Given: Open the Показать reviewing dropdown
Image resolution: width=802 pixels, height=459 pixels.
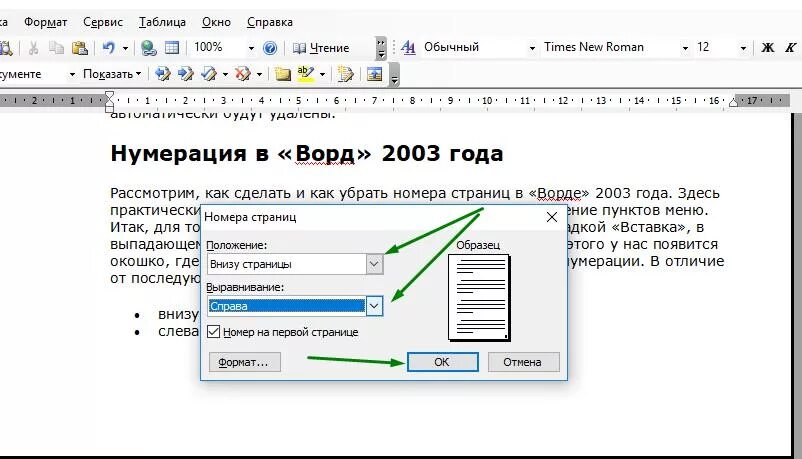Looking at the screenshot, I should tap(112, 74).
